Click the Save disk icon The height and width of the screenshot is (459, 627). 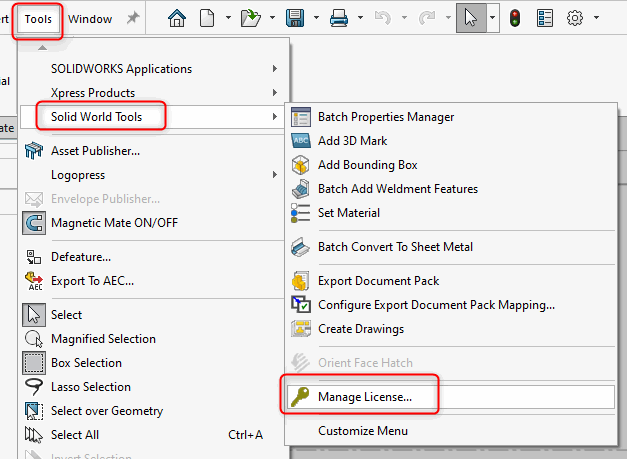coord(295,18)
